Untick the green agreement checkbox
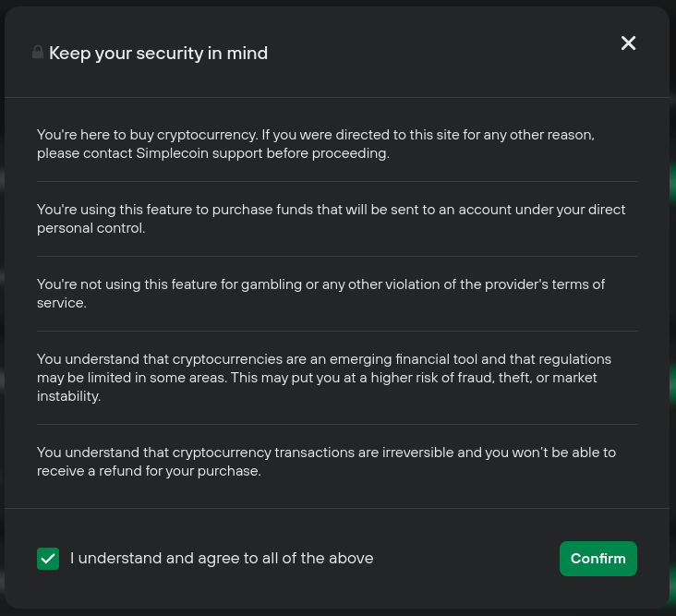This screenshot has width=676, height=616. [48, 559]
